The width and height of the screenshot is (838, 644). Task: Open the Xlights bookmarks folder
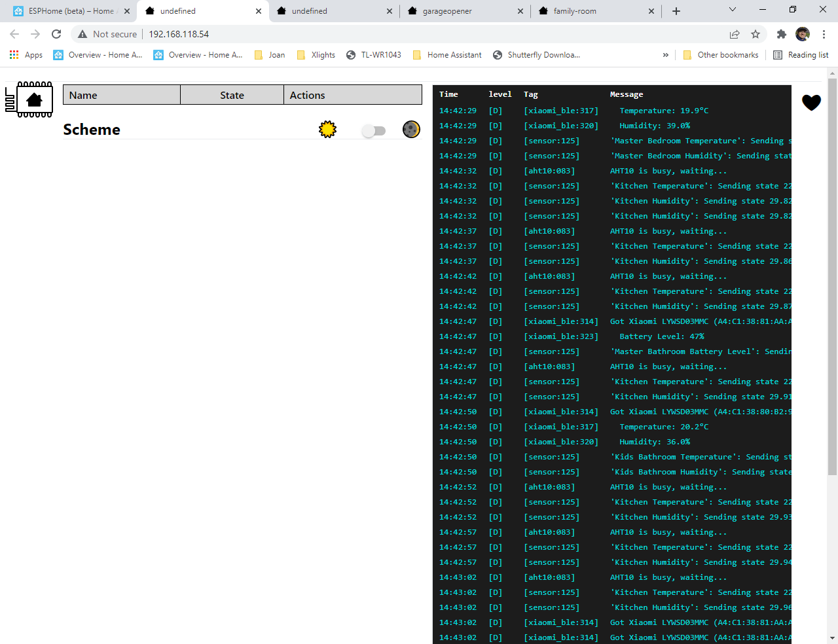(x=315, y=55)
